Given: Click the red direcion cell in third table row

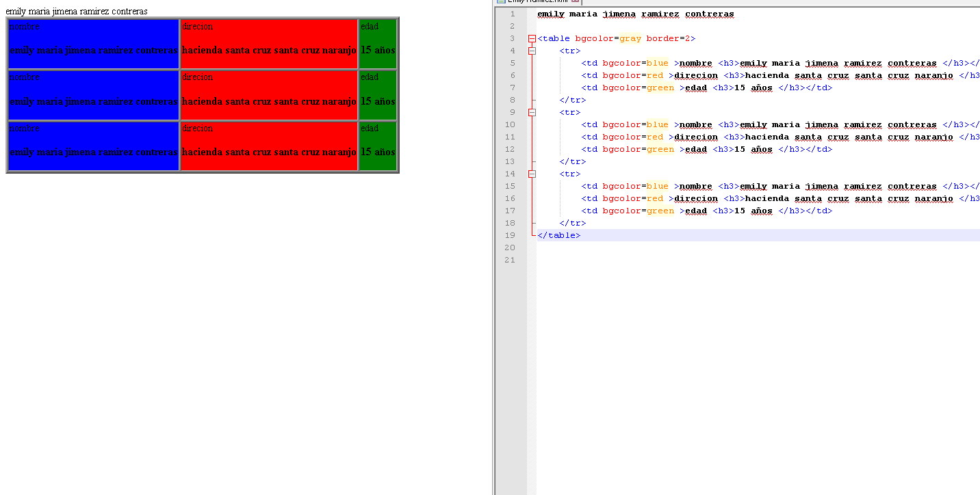Looking at the screenshot, I should pyautogui.click(x=269, y=146).
